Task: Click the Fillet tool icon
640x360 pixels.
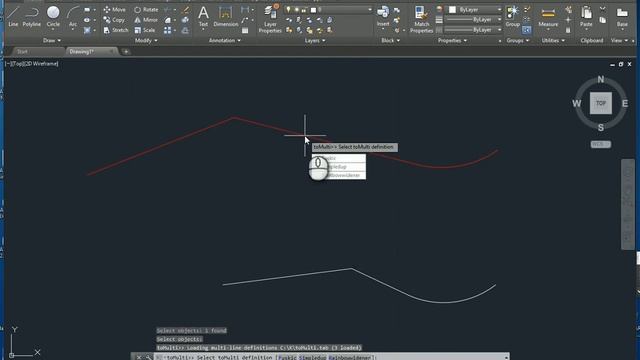Action: tap(168, 20)
